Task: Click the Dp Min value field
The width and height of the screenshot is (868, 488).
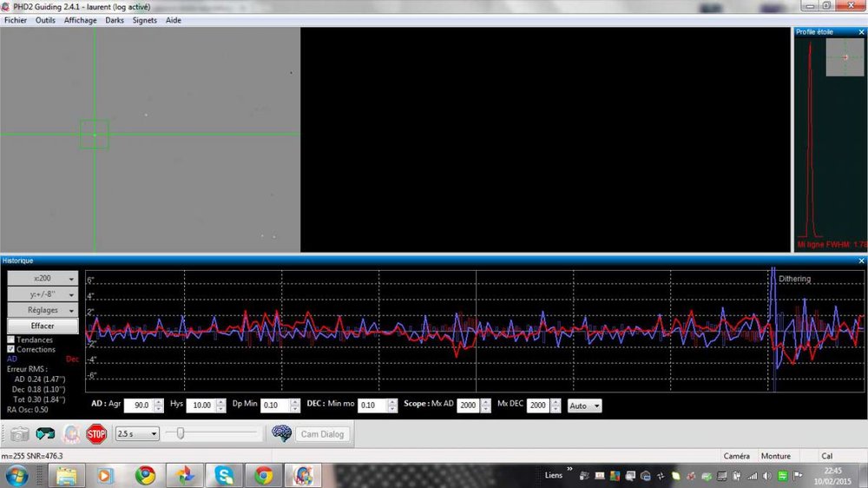Action: [275, 406]
